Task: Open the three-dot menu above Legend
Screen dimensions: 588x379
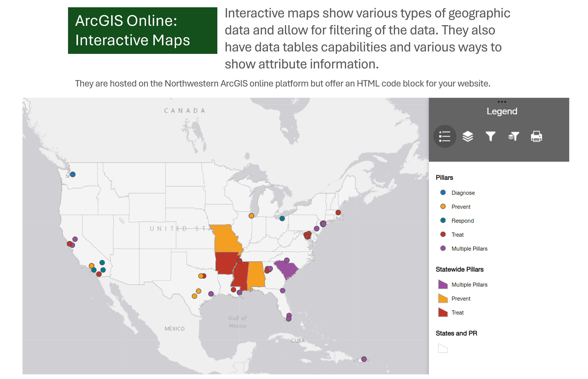Action: point(502,102)
